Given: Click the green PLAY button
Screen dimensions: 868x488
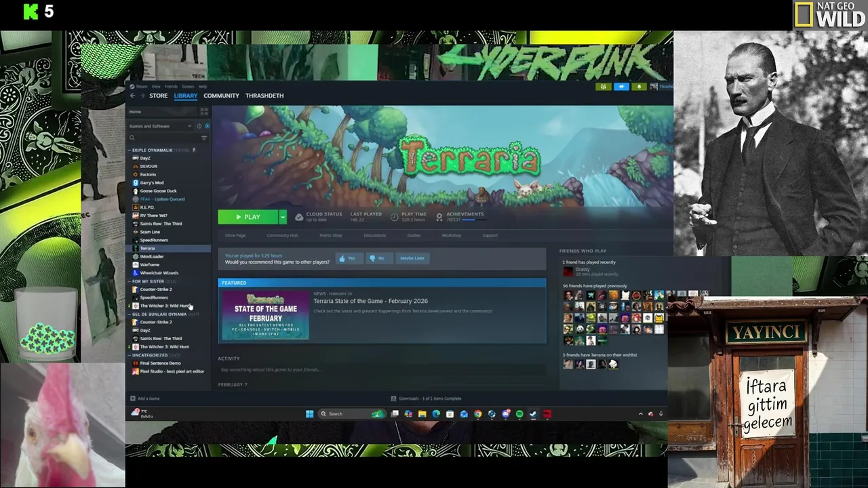Looking at the screenshot, I should click(248, 217).
